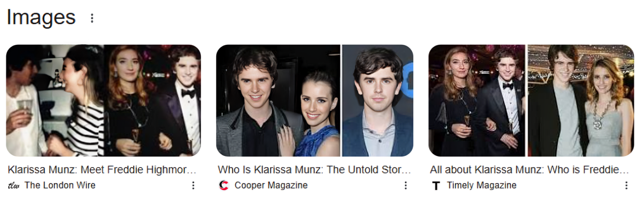Open 'Who Is Klarissa Munz: The Untold Stor...' title
Viewport: 644px width, 199px height.
314,170
